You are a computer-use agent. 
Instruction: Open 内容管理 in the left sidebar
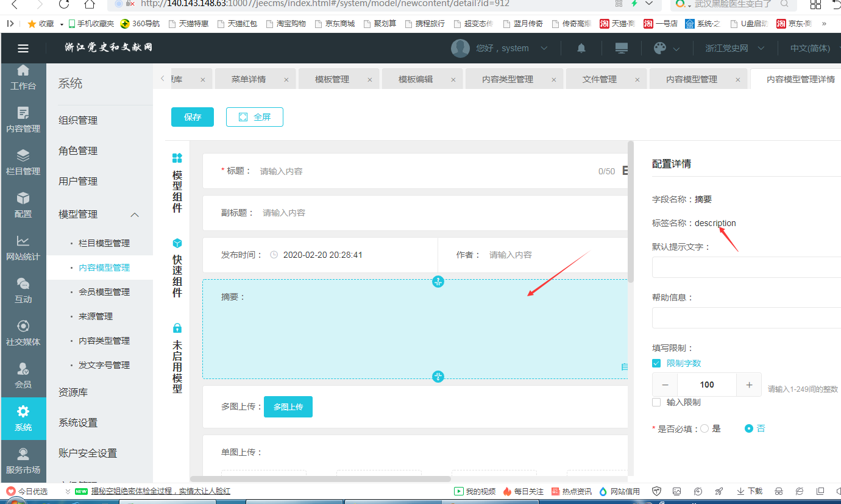[23, 119]
